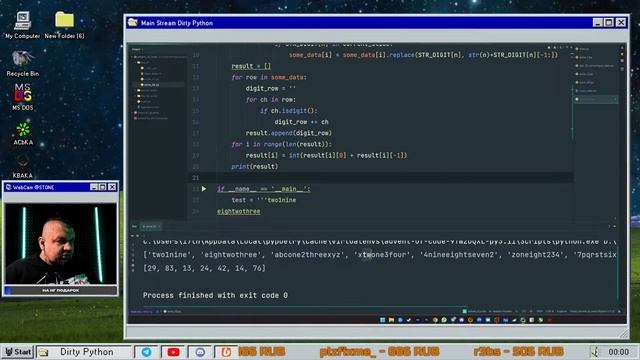
Task: Maximize the Main Stream Dirty Python window
Action: coord(609,22)
